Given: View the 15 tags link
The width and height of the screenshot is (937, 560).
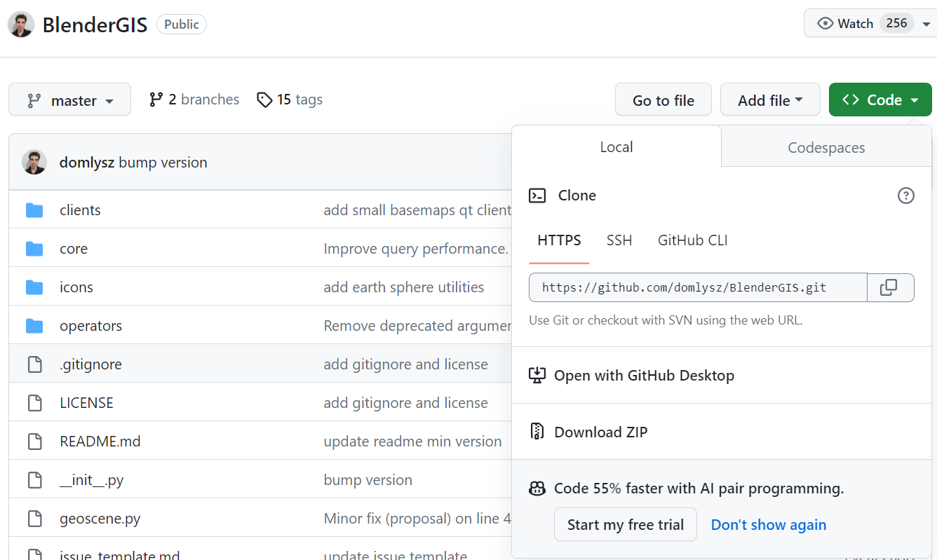Looking at the screenshot, I should [x=290, y=100].
